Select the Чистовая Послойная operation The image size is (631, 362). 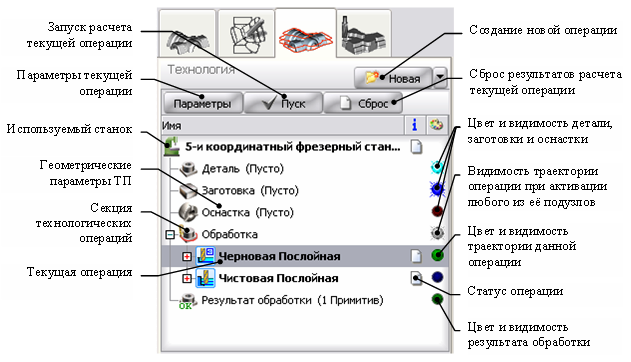coord(306,278)
